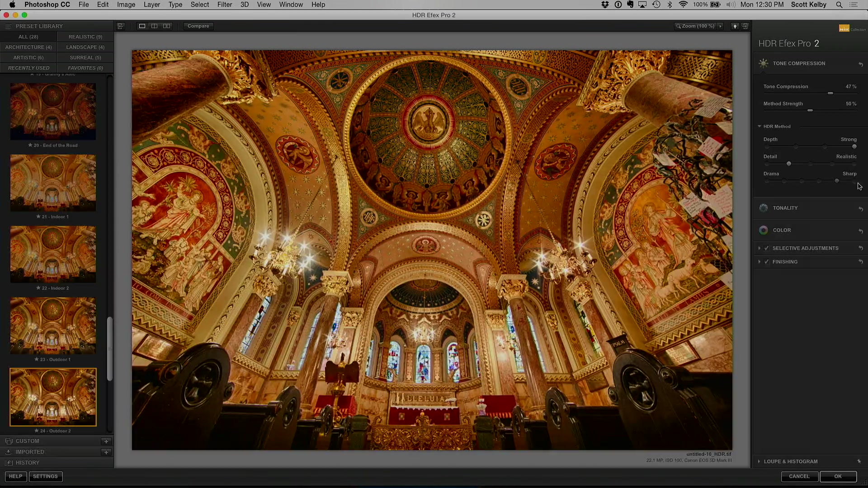Set the Detail slider handle
868x488 pixels.
pyautogui.click(x=789, y=164)
